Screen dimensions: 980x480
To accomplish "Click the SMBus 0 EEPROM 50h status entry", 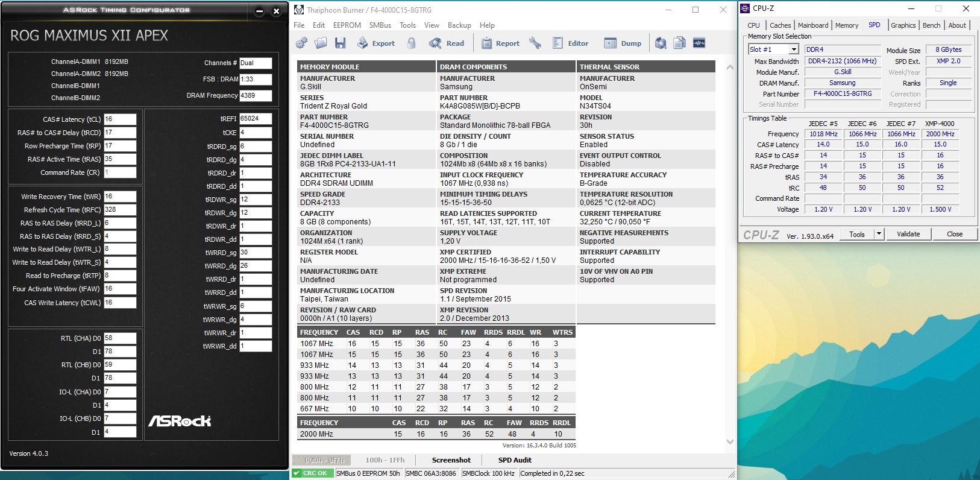I will tap(368, 473).
